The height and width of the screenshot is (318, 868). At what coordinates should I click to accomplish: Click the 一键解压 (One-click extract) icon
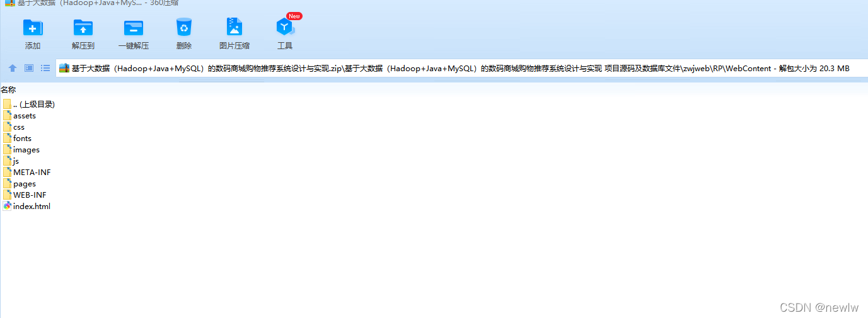pos(134,28)
